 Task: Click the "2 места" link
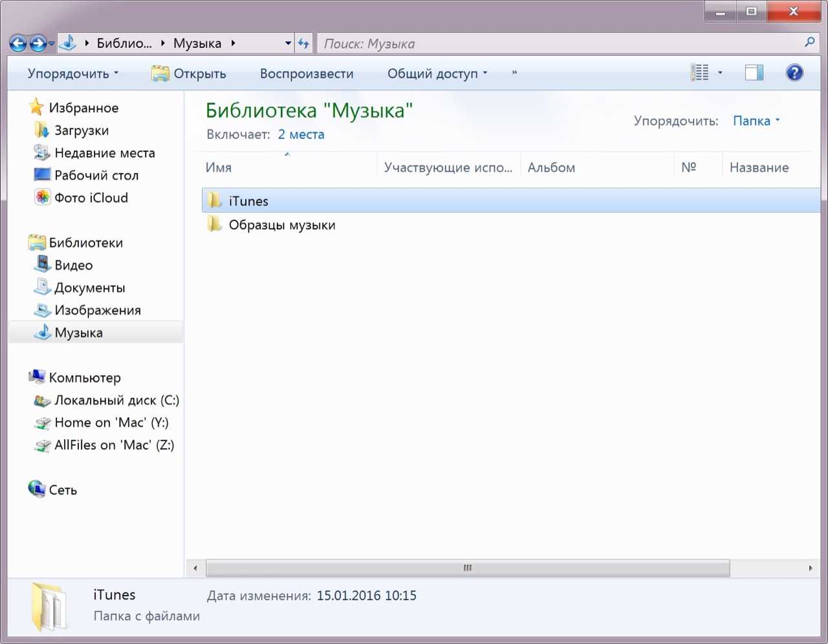301,134
